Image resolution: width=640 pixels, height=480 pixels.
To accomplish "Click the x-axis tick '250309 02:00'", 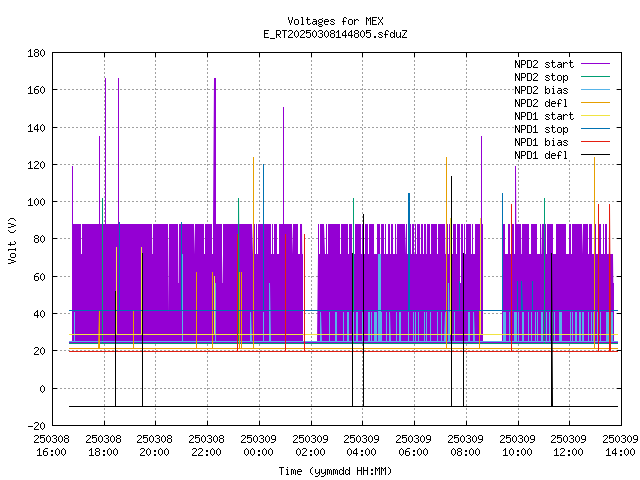I will tap(310, 445).
